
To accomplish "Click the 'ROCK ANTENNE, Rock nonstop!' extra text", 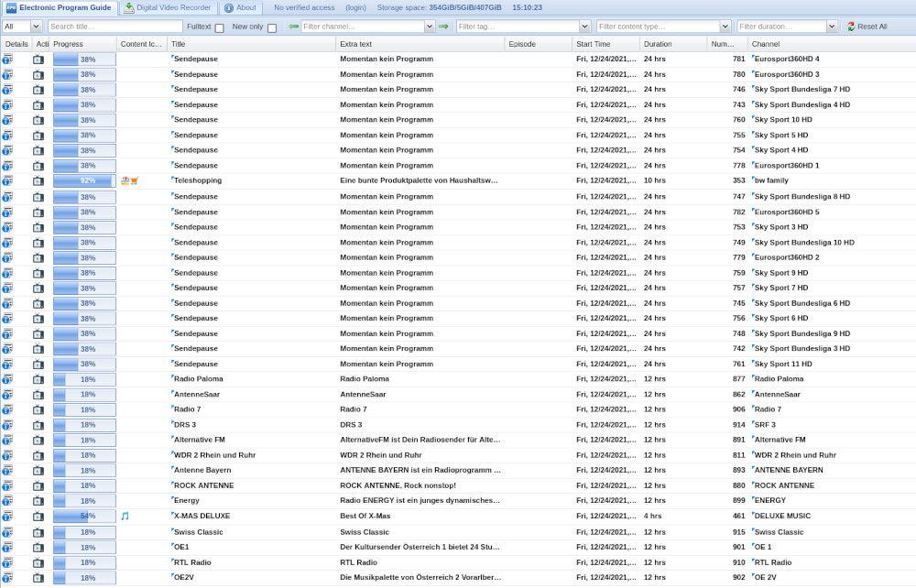I will 398,485.
